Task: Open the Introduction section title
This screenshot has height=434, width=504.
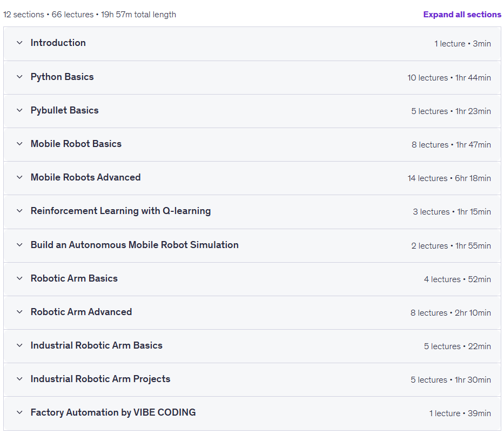Action: point(58,43)
